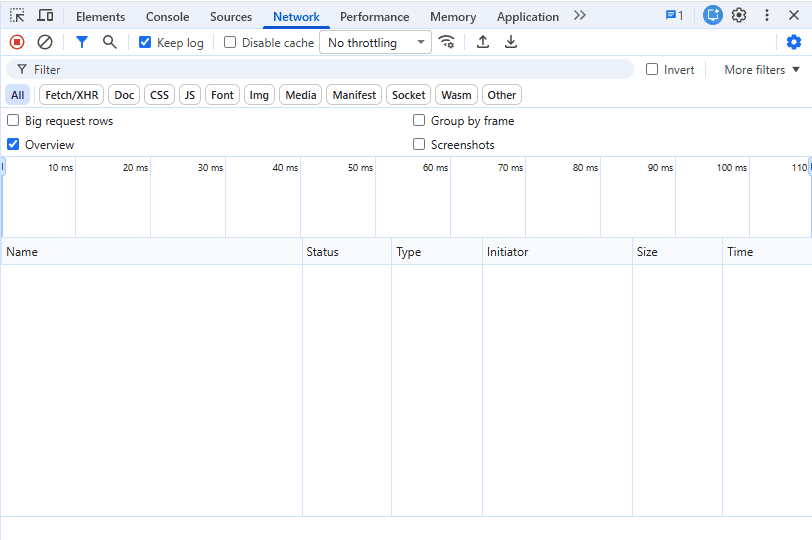Toggle the blue filter funnel icon

[x=81, y=42]
